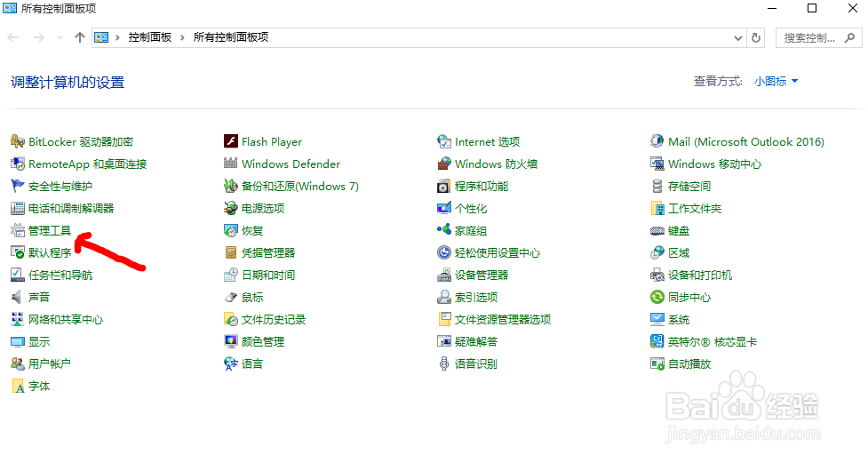Open Mail (Microsoft Outlook 2016) link
The height and width of the screenshot is (463, 868).
tap(746, 142)
